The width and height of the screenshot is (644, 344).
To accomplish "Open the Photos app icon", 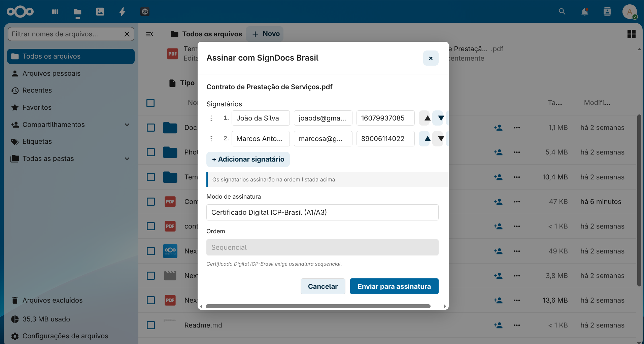I will [100, 11].
